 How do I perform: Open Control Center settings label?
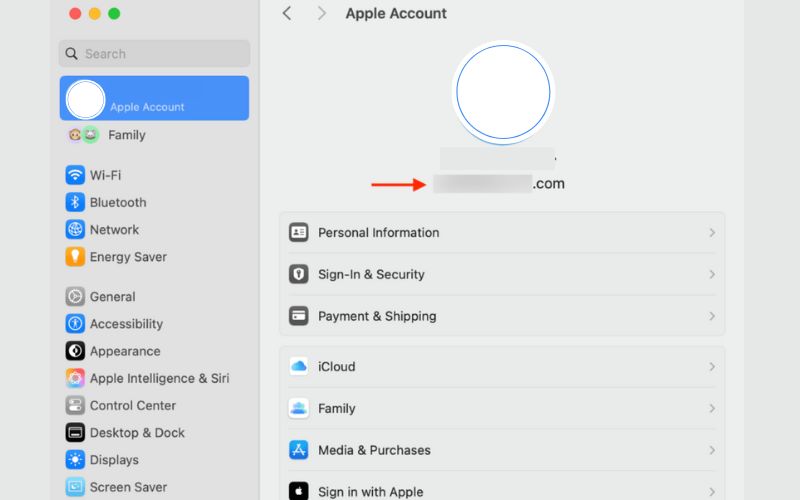133,406
